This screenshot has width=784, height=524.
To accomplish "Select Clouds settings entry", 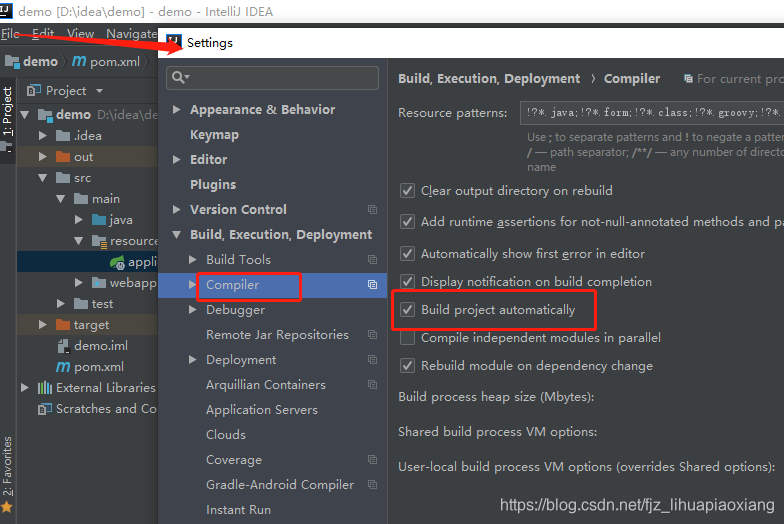I will click(x=226, y=434).
